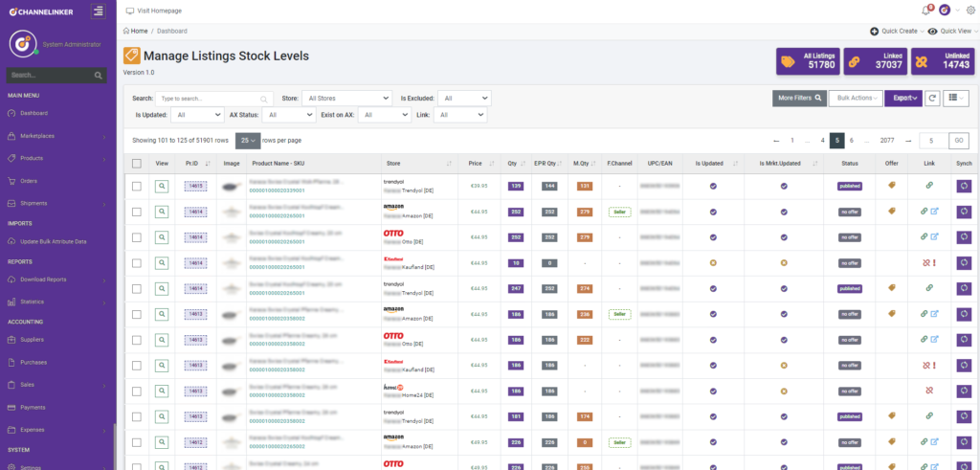Click the refresh icon next to Export

click(932, 98)
